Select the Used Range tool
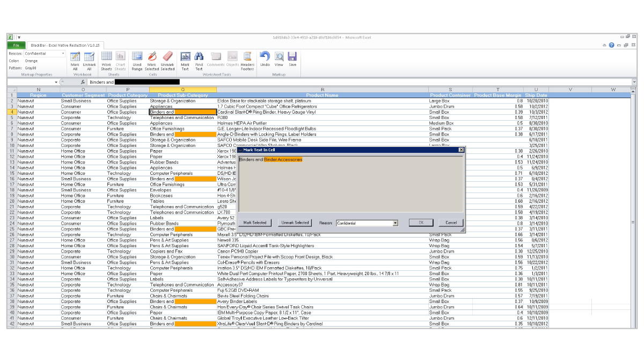This screenshot has height=362, width=644. pyautogui.click(x=137, y=61)
